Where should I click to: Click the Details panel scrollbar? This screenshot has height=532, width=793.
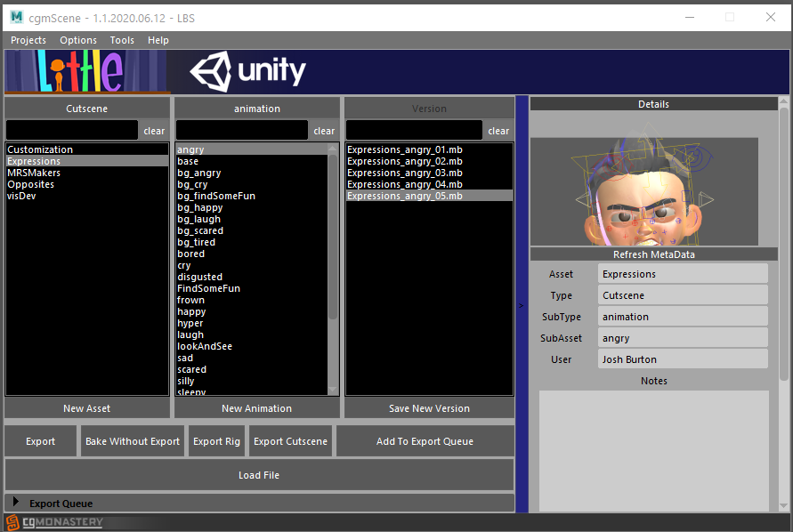783,243
